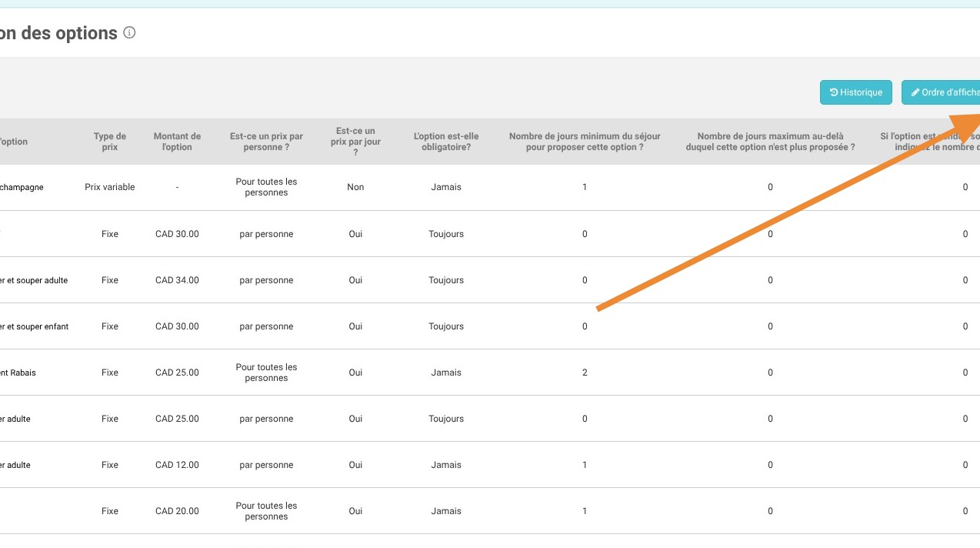Open the 'souper enfant' option row
Screen dimensions: 980x548
pos(34,326)
